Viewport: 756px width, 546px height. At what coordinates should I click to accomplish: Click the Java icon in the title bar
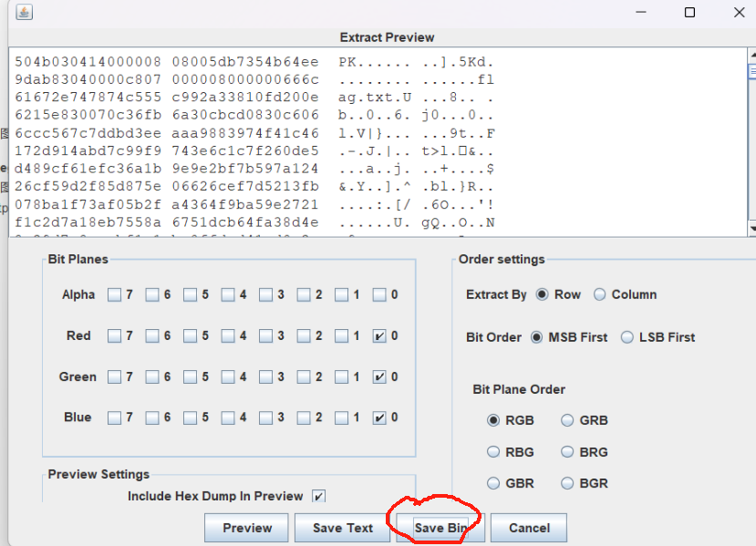24,13
